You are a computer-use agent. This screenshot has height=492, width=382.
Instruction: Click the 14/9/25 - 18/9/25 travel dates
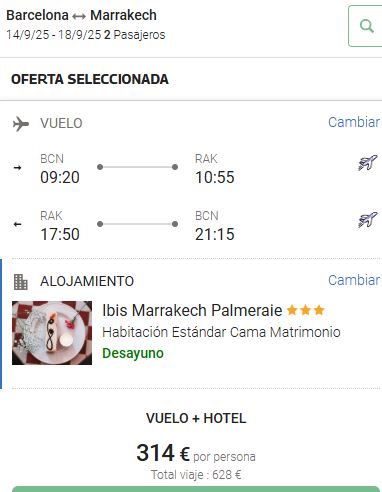[x=54, y=35]
